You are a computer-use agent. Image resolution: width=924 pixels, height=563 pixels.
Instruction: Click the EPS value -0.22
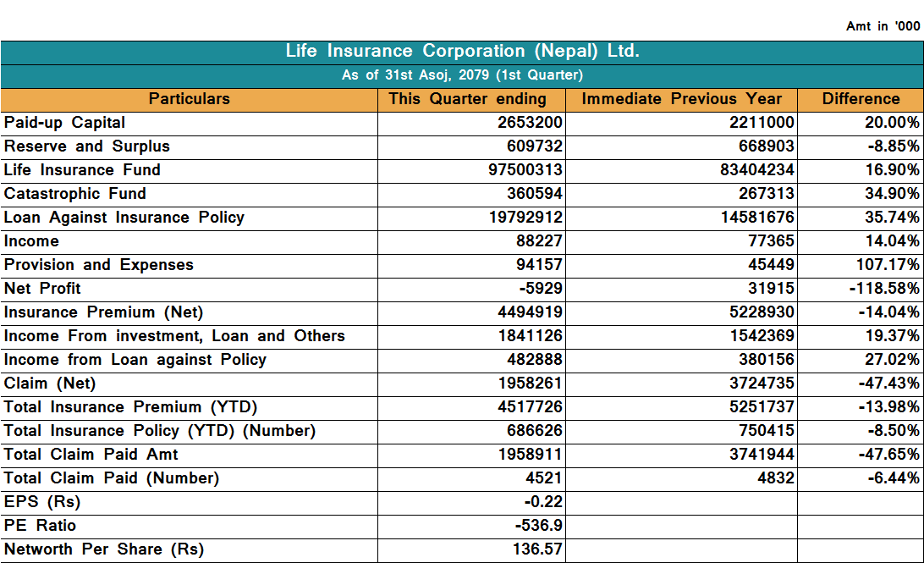pos(543,502)
